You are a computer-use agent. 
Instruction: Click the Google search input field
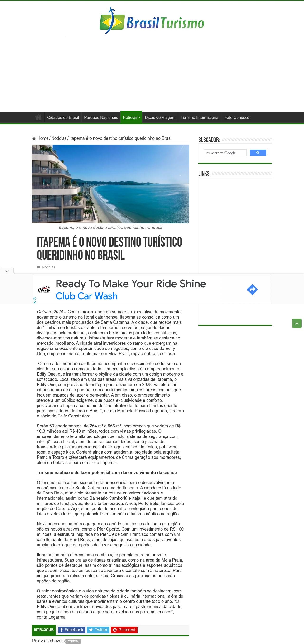(x=225, y=153)
